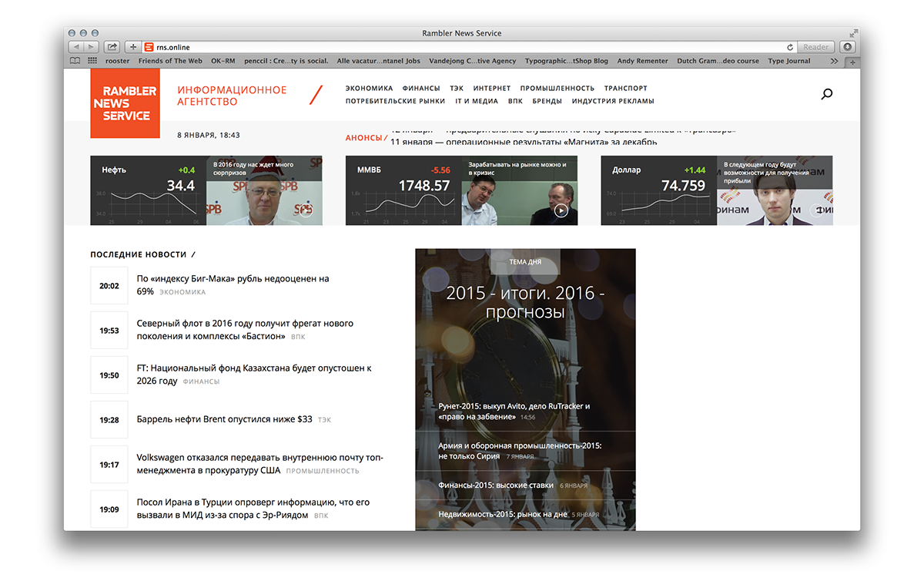Open the Top Sites grid icon
Image resolution: width=924 pixels, height=578 pixels.
92,61
